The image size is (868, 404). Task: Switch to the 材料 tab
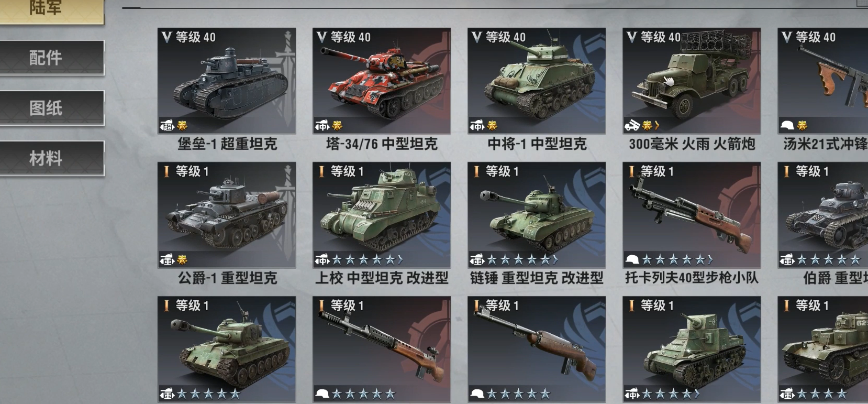coord(46,158)
